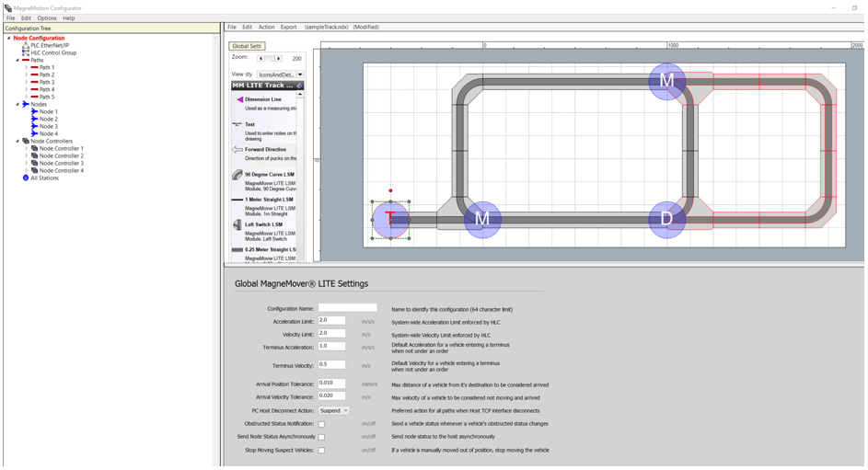Click the Terminus Acceleration field

[x=332, y=346]
